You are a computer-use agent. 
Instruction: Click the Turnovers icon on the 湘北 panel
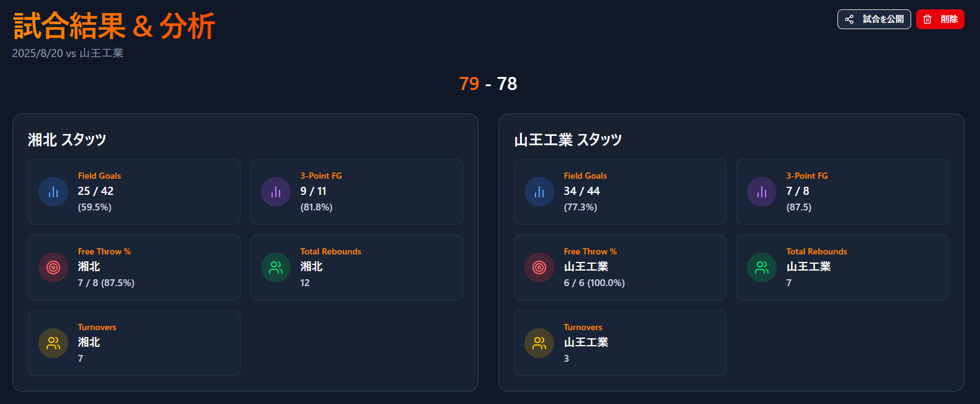53,343
